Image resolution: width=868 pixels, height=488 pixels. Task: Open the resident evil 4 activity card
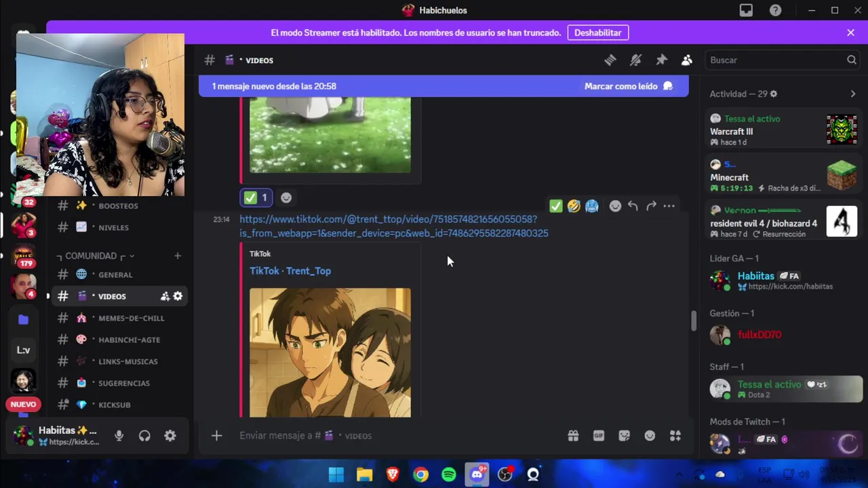(783, 222)
